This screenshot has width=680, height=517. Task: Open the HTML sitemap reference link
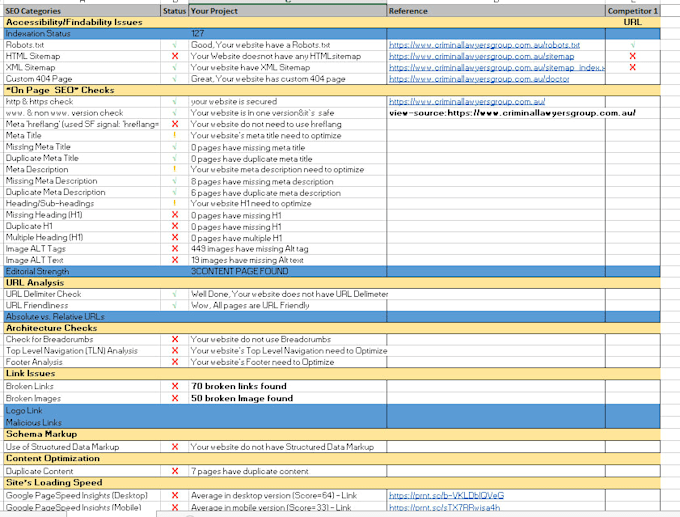tap(481, 56)
